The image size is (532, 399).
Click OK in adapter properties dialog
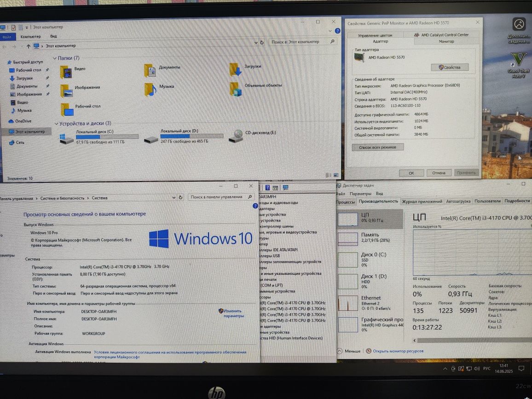411,173
